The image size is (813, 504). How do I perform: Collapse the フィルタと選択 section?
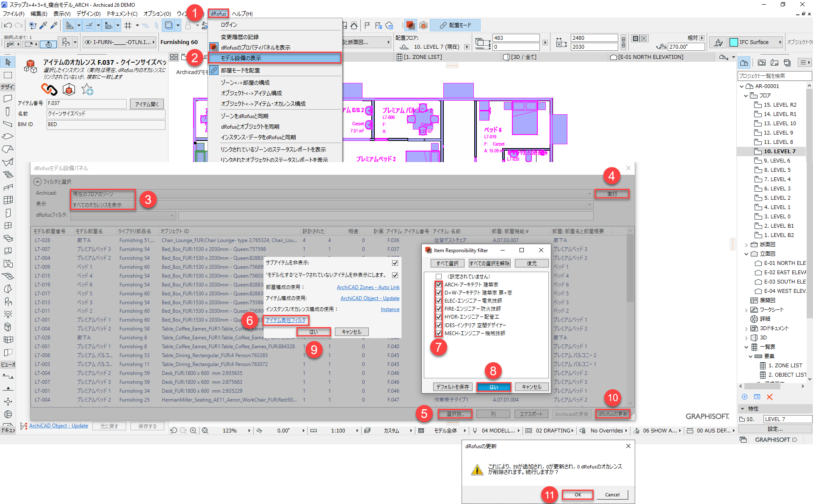click(x=38, y=182)
